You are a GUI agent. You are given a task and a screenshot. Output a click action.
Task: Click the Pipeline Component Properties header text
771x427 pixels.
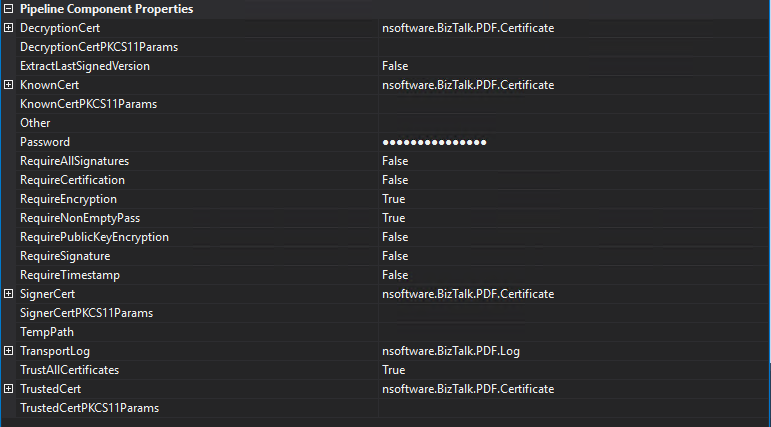[106, 9]
